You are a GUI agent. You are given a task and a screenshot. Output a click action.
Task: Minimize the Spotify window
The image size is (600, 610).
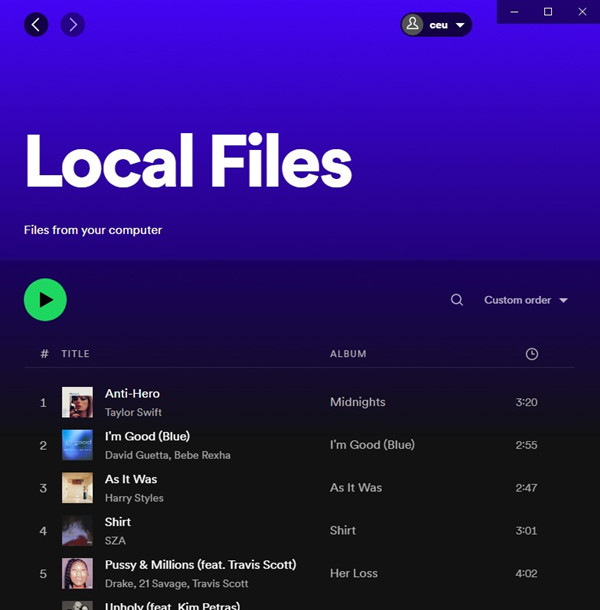(514, 12)
